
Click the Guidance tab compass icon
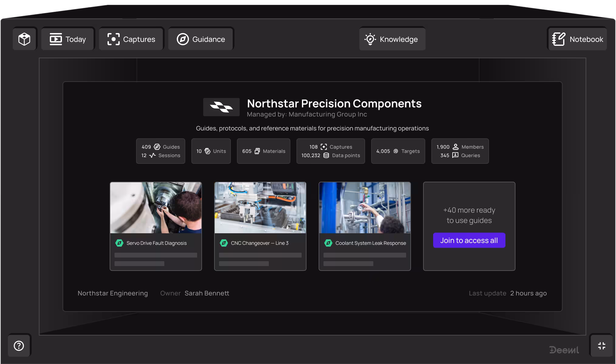tap(183, 39)
